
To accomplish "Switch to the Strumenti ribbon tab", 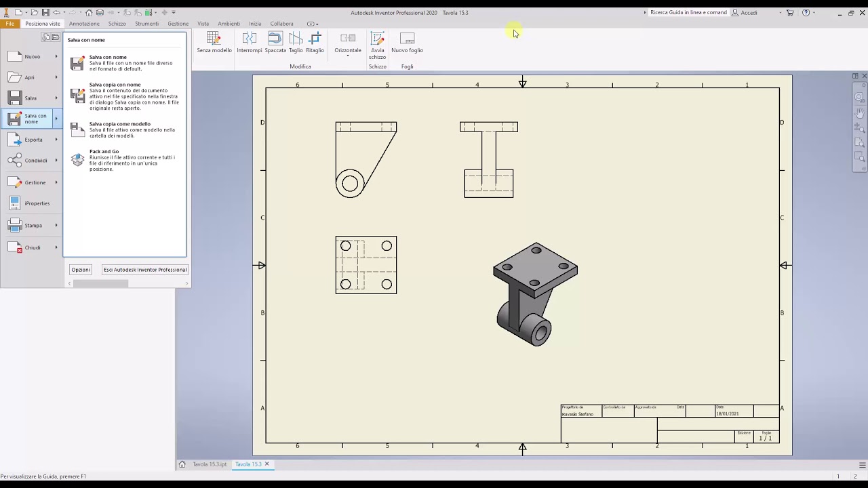I will click(146, 24).
